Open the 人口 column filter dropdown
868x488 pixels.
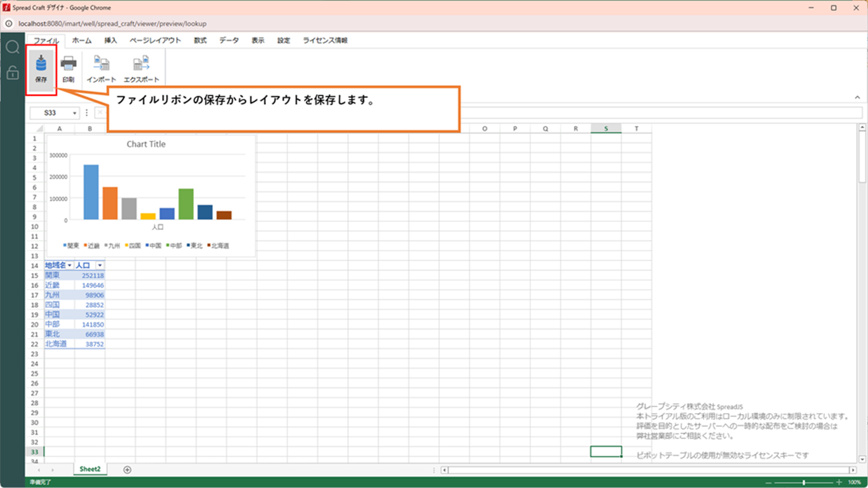tap(100, 266)
